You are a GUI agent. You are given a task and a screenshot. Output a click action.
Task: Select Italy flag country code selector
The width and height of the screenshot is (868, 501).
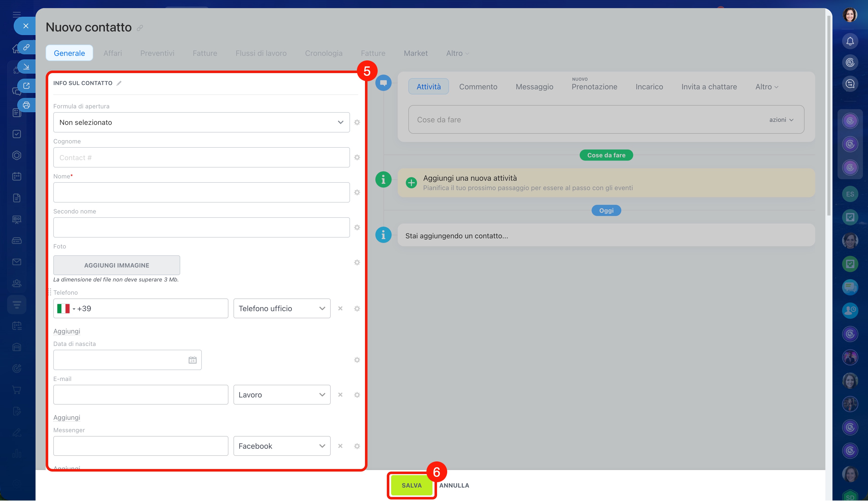coord(66,309)
